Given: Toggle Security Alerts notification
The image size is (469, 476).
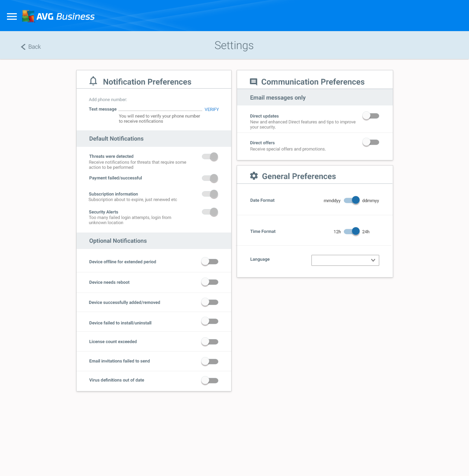Looking at the screenshot, I should pos(210,212).
